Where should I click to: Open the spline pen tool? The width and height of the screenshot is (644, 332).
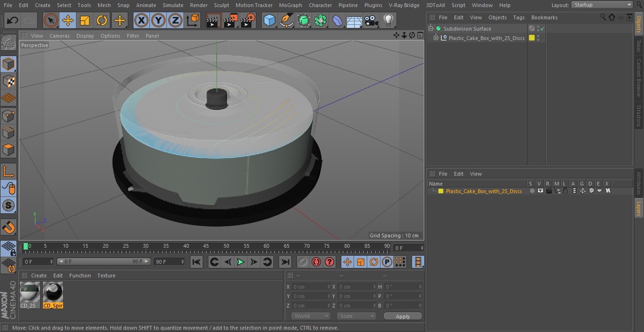[287, 20]
